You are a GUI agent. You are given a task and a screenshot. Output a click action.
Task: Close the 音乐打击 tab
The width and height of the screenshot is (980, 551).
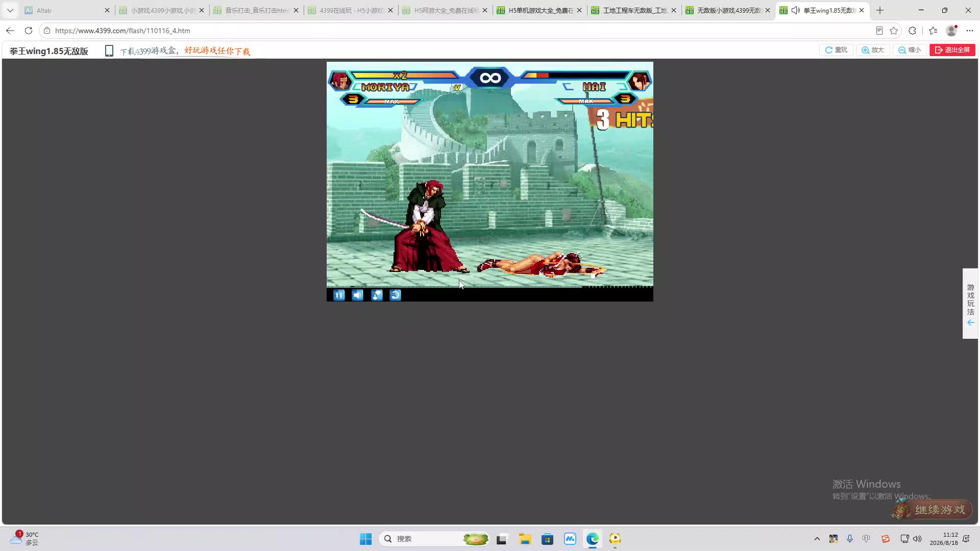coord(296,10)
